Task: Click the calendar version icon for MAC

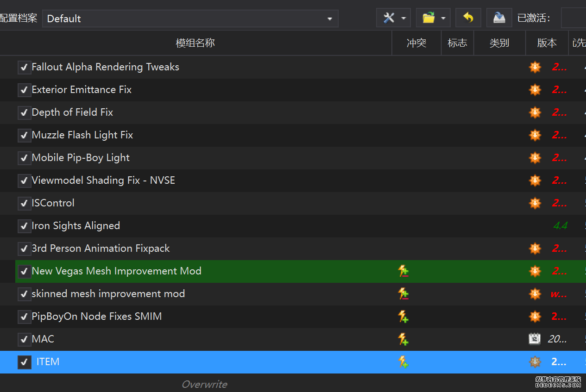Action: [535, 339]
